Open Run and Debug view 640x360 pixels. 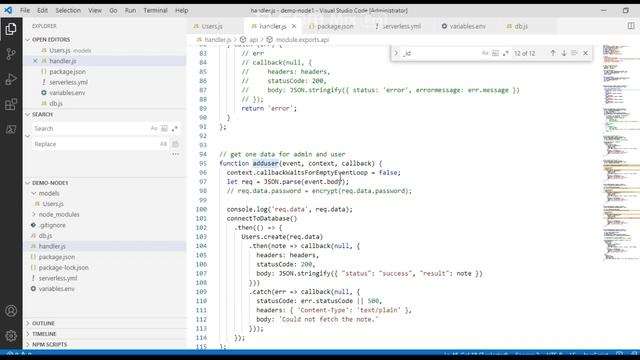[11, 79]
